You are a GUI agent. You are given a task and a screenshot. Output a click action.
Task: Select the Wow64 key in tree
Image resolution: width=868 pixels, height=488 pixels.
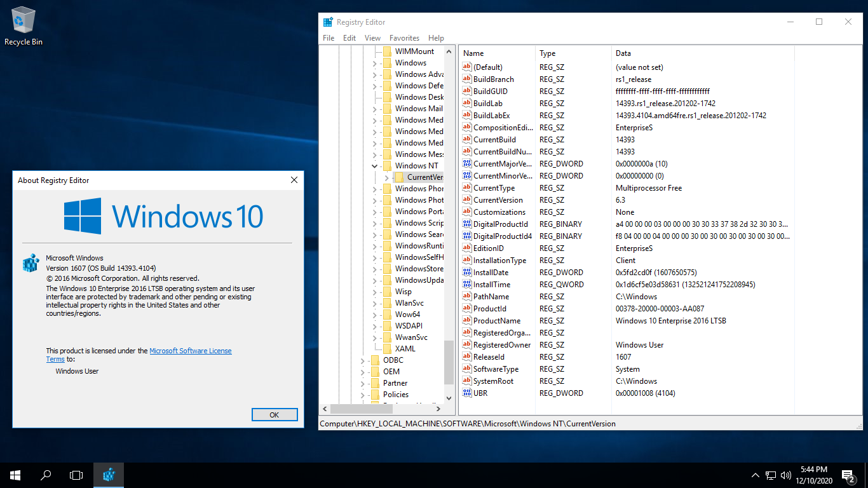coord(407,315)
